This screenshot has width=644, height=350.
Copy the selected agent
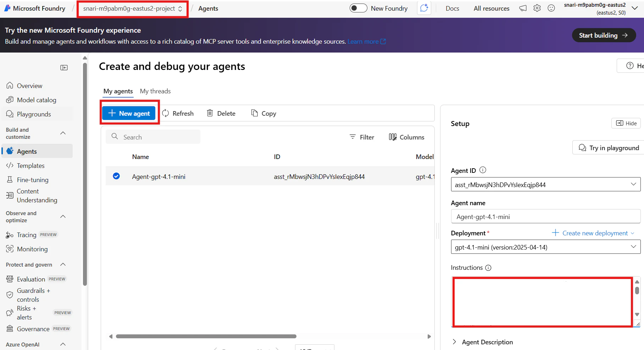(x=263, y=114)
